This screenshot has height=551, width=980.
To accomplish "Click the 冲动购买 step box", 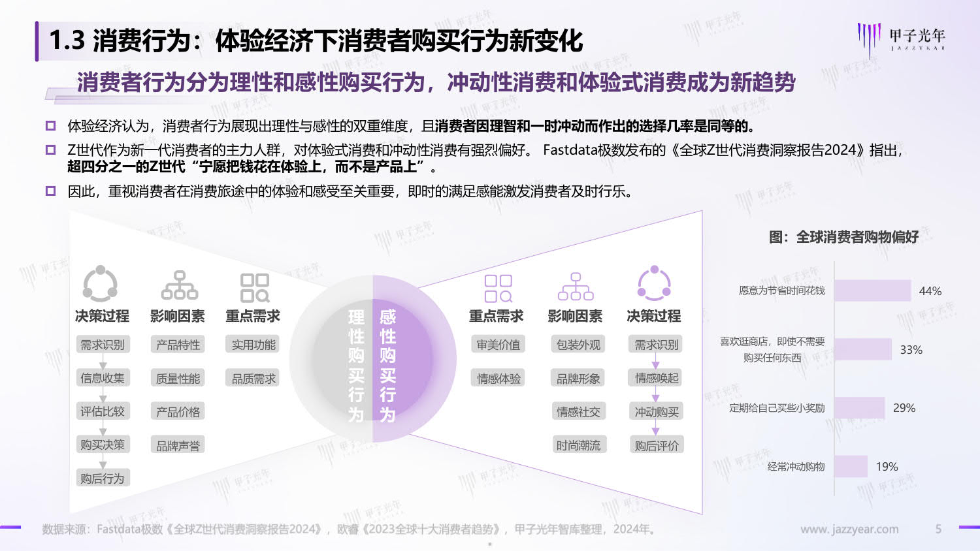I will coord(657,412).
